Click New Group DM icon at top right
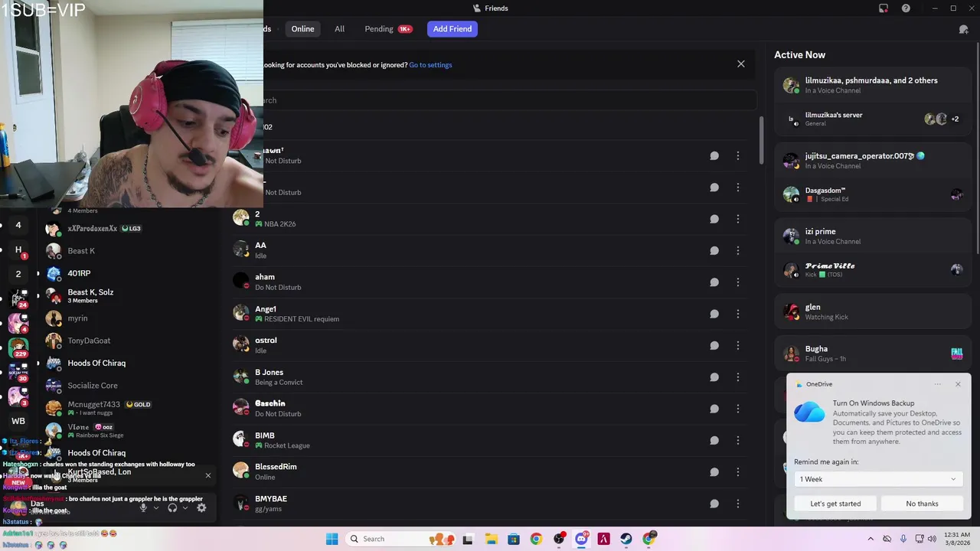This screenshot has width=980, height=551. pos(963,29)
